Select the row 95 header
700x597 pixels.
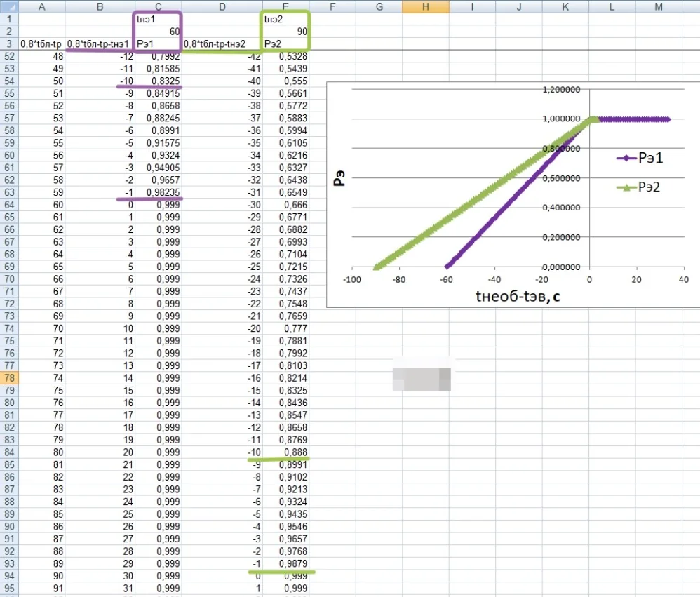pos(9,589)
